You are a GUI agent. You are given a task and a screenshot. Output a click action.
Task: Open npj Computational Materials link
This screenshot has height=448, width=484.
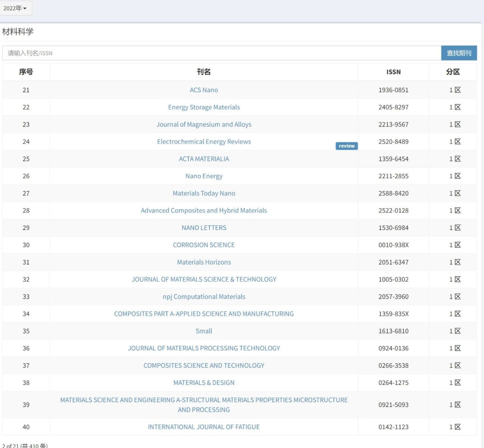203,296
